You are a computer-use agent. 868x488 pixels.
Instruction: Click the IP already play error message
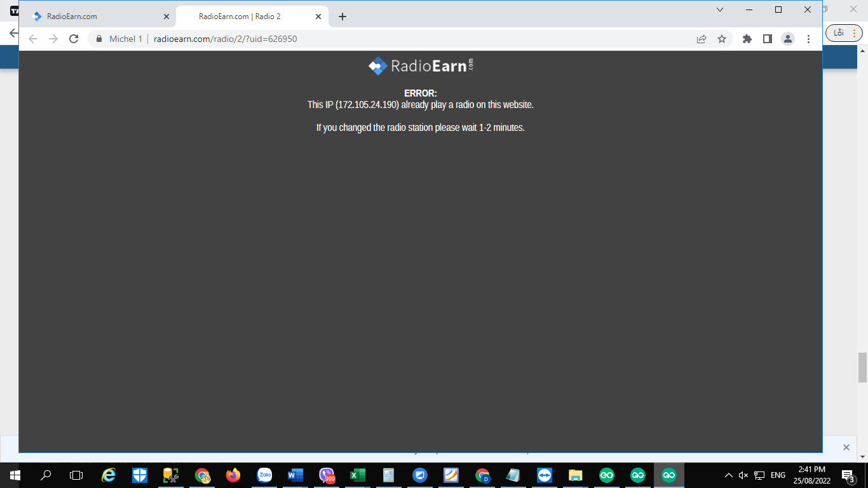(421, 105)
